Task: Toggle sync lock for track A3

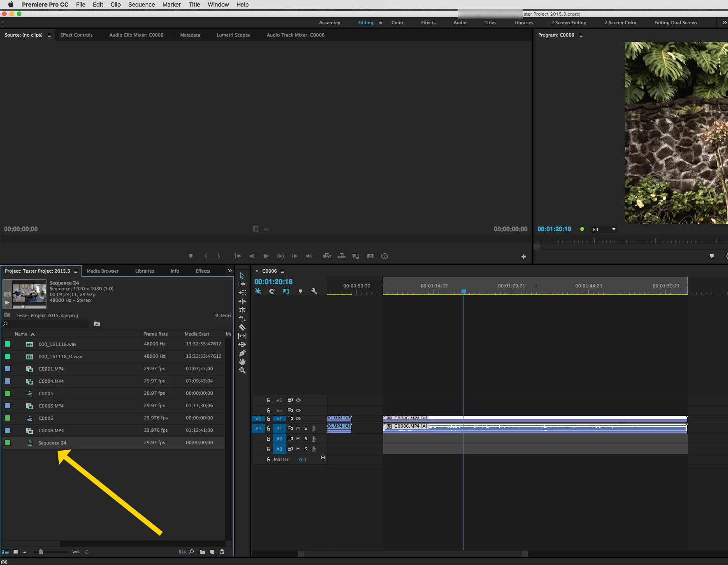Action: pos(290,449)
